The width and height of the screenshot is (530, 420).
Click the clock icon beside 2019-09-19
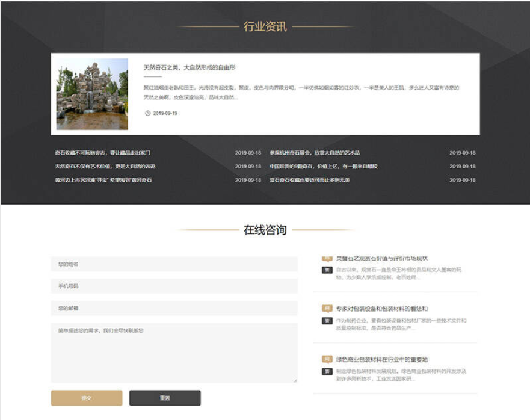(147, 113)
